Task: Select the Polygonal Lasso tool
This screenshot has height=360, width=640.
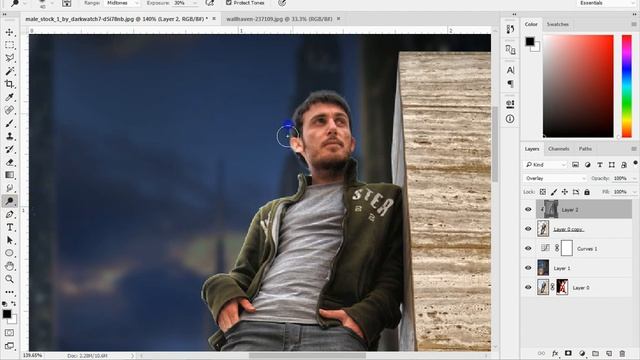Action: [9, 58]
